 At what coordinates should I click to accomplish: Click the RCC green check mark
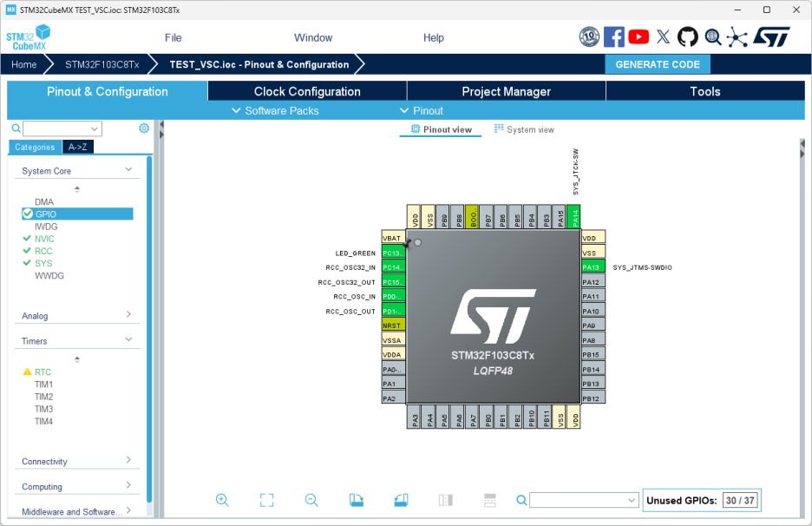click(27, 250)
